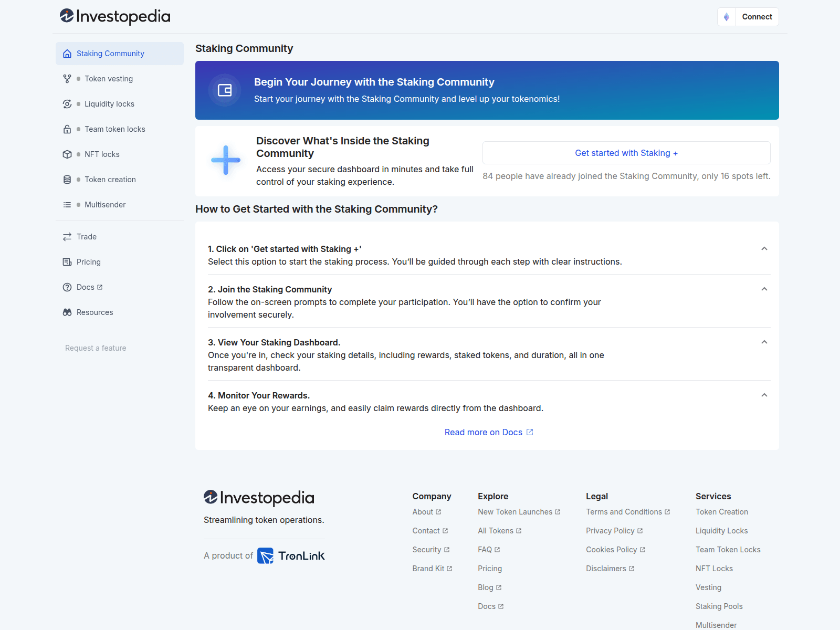Collapse 'View Your Staking Dashboard' chevron

click(x=764, y=342)
